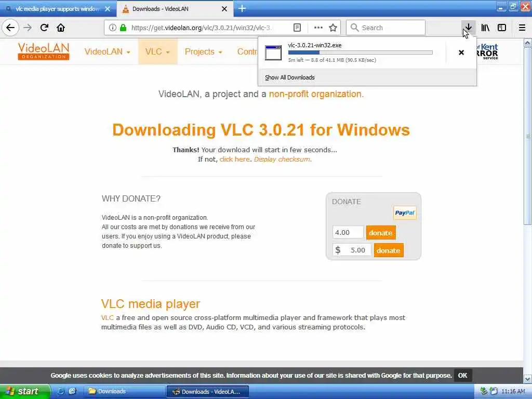Click 'Downloading VLC 3.0.21 for Windows' heading
Screen dimensions: 532x399
[261, 130]
